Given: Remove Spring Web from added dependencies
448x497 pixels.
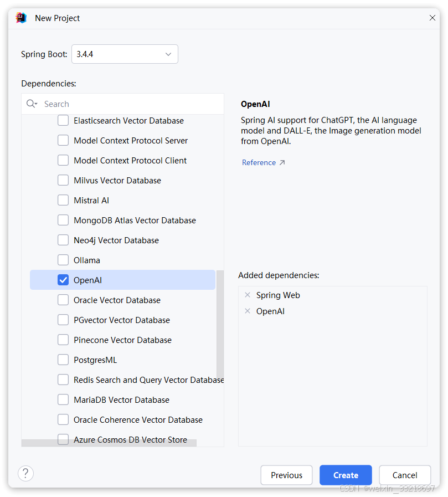Looking at the screenshot, I should (x=248, y=295).
